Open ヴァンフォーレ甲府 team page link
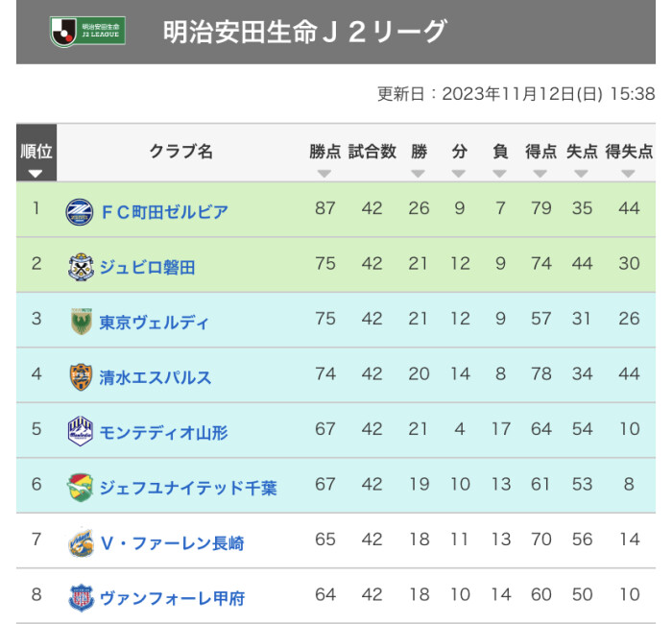This screenshot has height=624, width=672. (x=172, y=598)
